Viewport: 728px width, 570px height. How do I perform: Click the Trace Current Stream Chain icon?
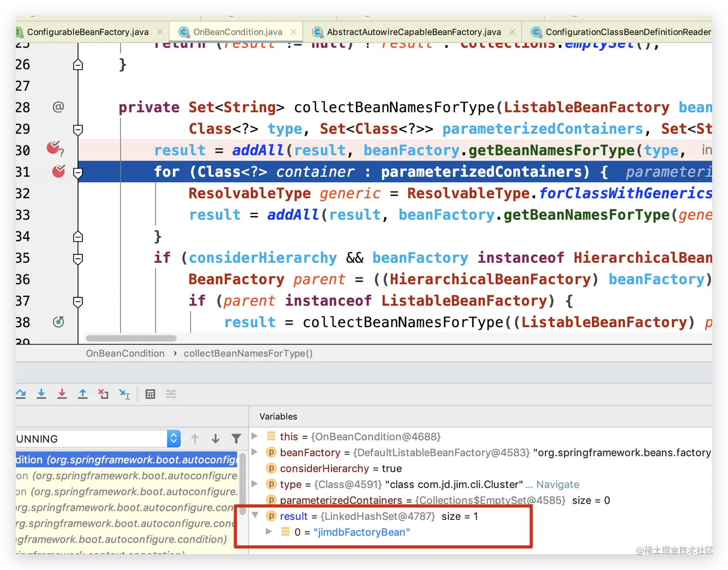click(171, 394)
